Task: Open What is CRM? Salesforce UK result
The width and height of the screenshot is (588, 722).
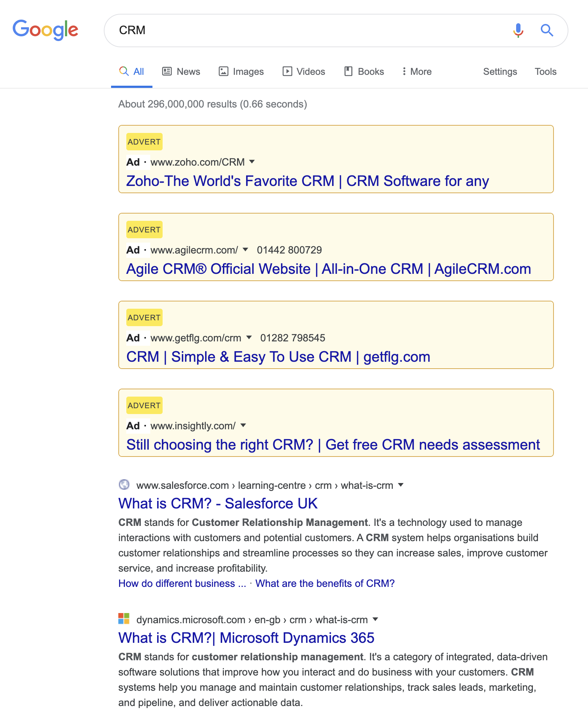Action: 218,503
